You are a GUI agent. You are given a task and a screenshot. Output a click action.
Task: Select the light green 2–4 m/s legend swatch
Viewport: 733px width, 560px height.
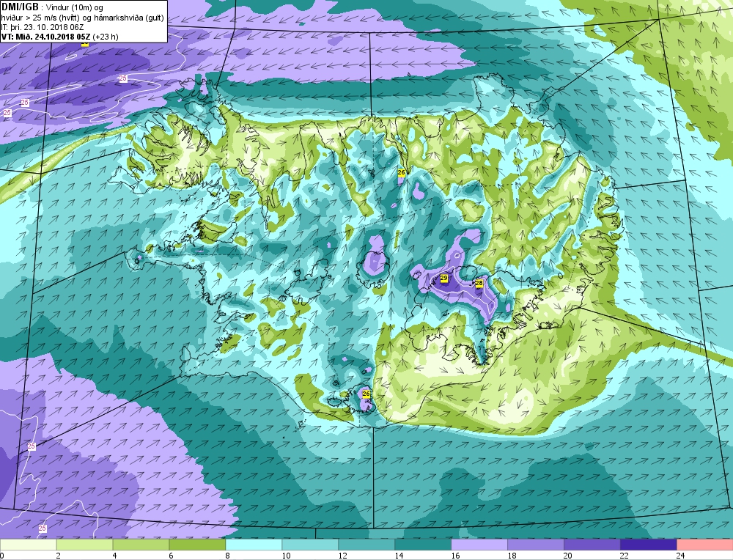click(84, 545)
